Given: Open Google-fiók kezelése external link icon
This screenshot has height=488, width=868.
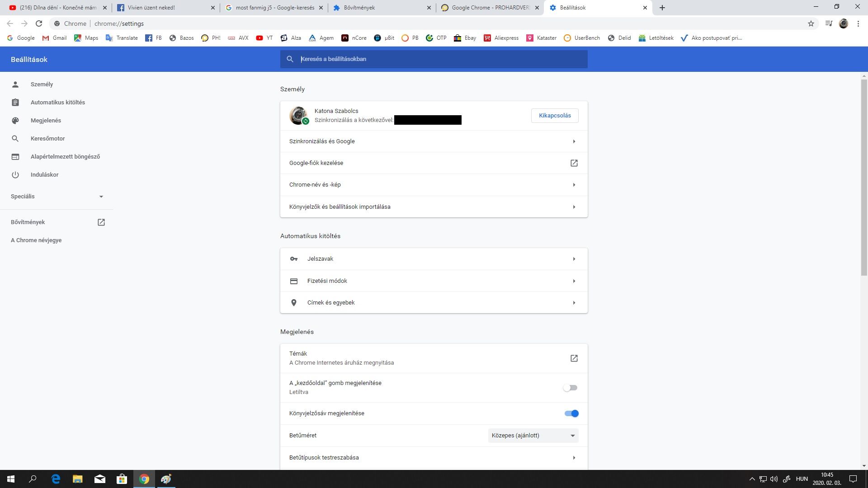Looking at the screenshot, I should click(574, 163).
